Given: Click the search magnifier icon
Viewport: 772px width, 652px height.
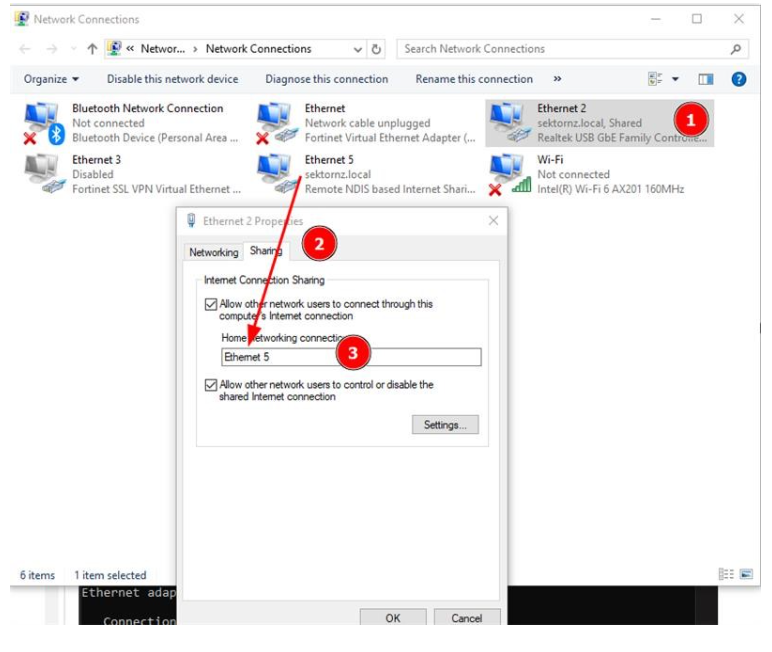Looking at the screenshot, I should 736,49.
